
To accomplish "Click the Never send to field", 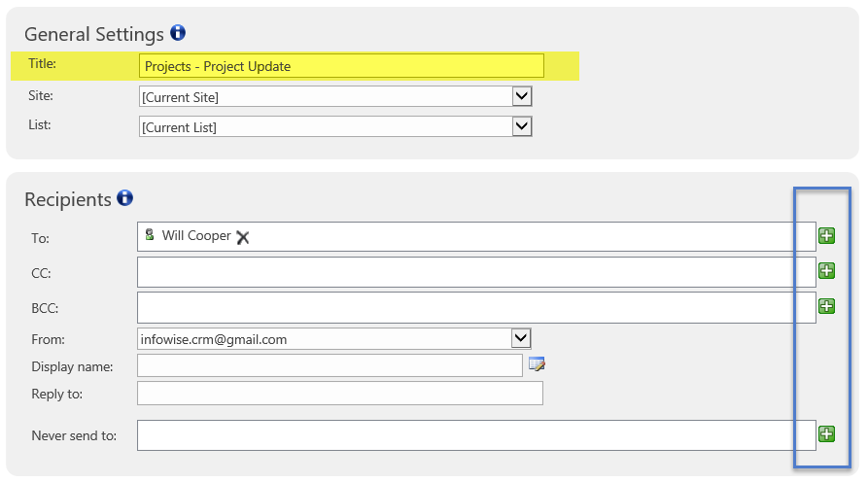I will click(476, 435).
